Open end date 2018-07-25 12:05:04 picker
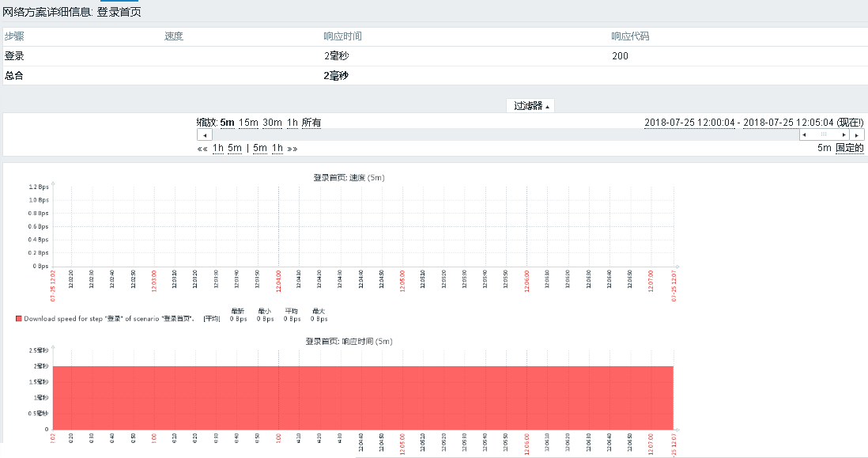 (x=788, y=123)
